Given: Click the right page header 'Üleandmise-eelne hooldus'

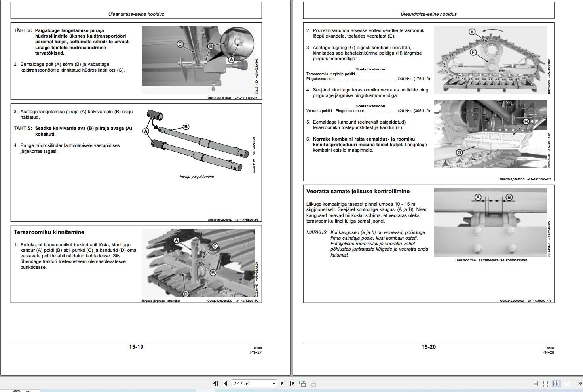Looking at the screenshot, I should point(429,14).
